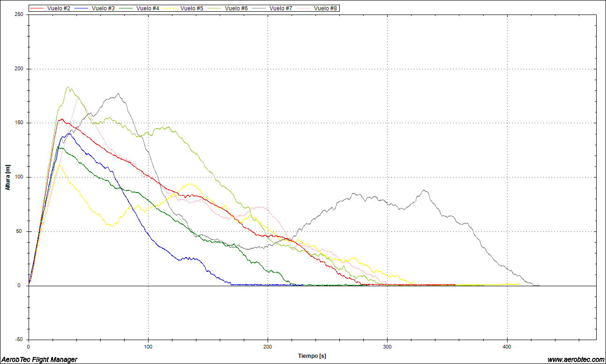Select the Vuelo #7 legend entry

pos(281,8)
